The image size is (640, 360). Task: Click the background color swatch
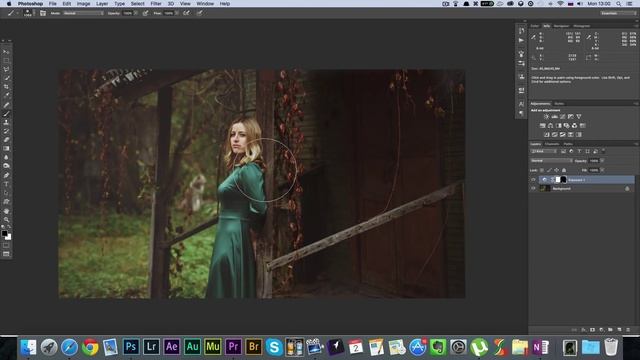click(x=9, y=237)
